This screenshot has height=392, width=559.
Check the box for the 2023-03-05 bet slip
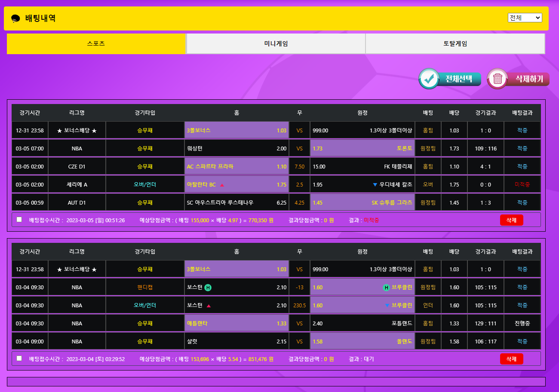tap(19, 220)
